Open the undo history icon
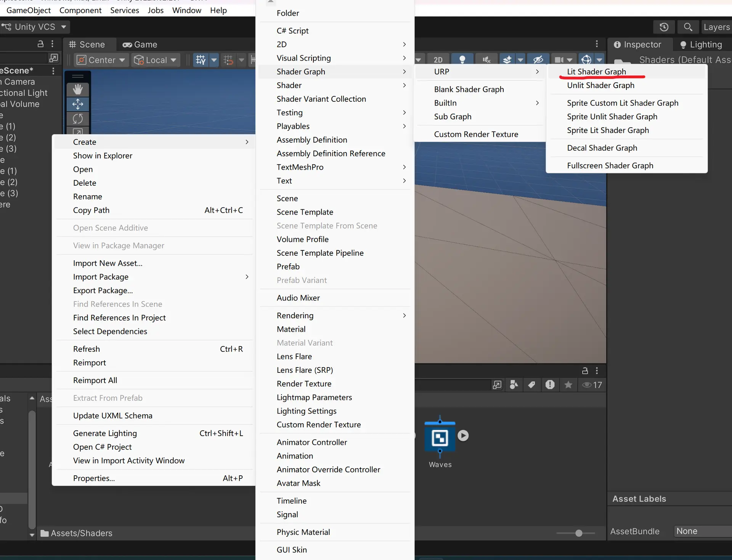The width and height of the screenshot is (732, 560). click(x=664, y=27)
